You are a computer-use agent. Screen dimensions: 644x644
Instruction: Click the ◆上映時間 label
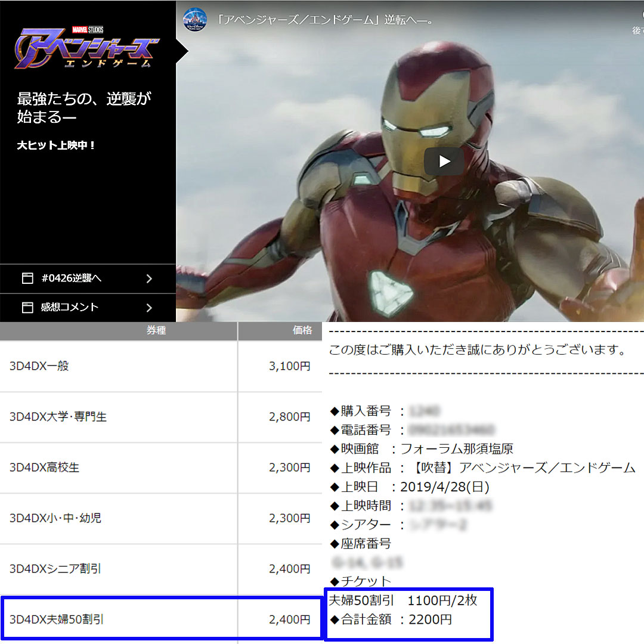(361, 506)
